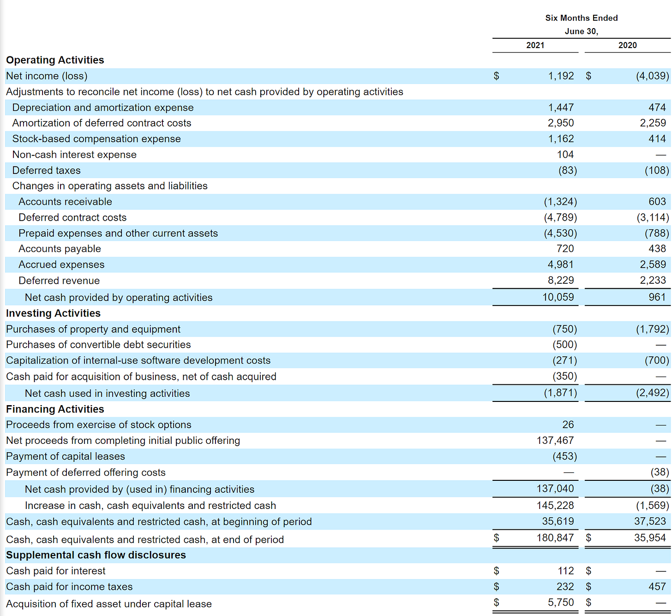Click 'Changes in operating assets and liabilities'
Screen dimensions: 672x616
click(110, 186)
